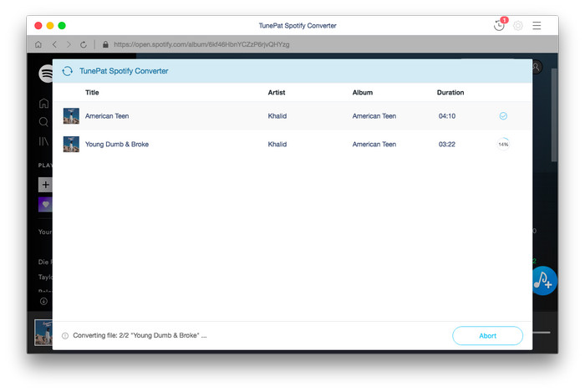Reload the page with refresh icon
585x392 pixels.
pyautogui.click(x=84, y=44)
